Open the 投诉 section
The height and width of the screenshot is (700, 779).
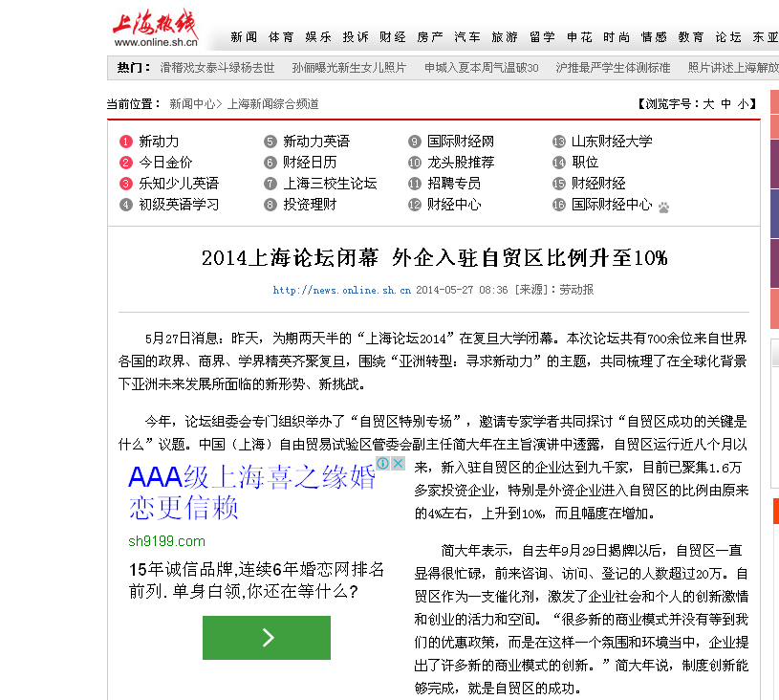coord(356,37)
